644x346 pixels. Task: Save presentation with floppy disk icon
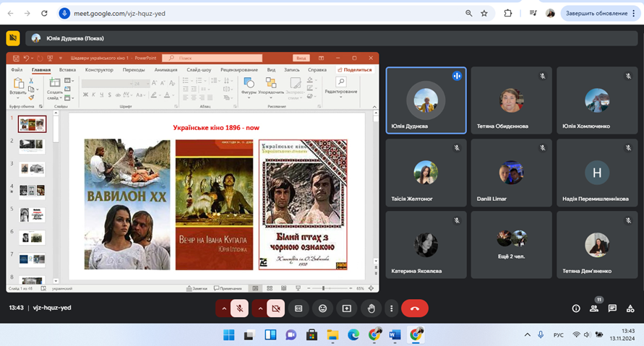point(16,59)
